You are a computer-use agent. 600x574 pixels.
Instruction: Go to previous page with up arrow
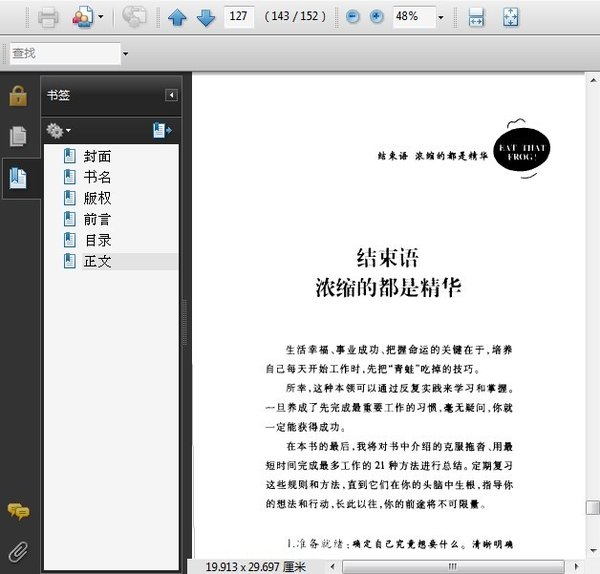tap(177, 17)
